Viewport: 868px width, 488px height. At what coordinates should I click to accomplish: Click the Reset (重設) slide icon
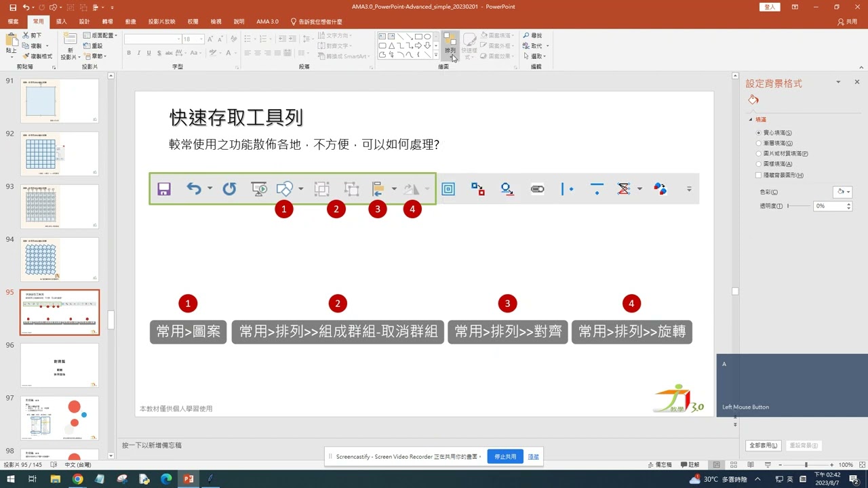point(87,45)
